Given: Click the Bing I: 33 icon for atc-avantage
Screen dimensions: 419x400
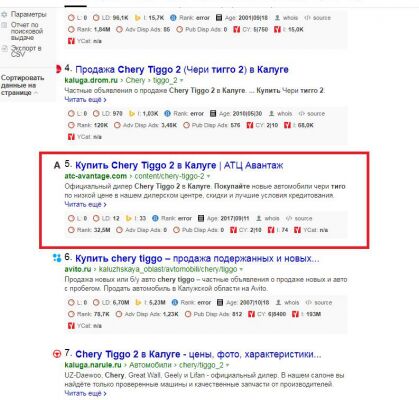Looking at the screenshot, I should tap(129, 219).
